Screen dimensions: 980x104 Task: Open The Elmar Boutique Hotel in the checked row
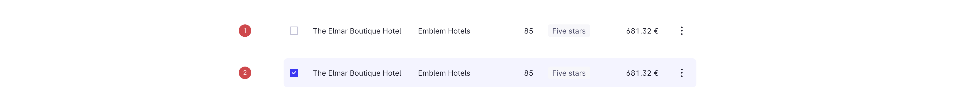point(357,73)
